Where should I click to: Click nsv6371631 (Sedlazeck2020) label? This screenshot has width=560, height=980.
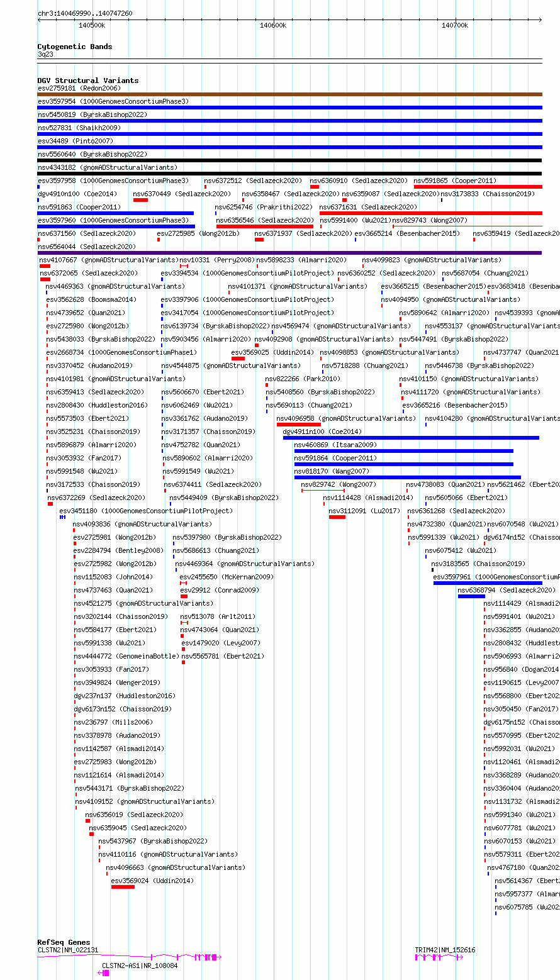(x=368, y=207)
